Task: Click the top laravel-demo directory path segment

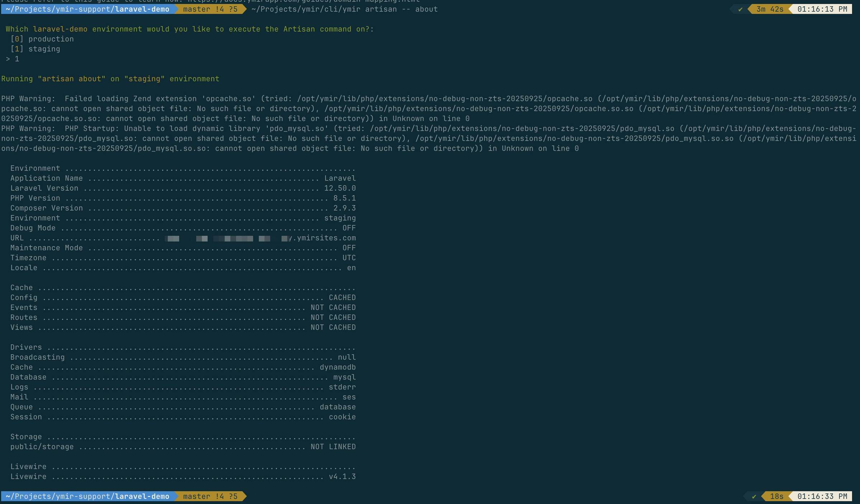Action: click(142, 9)
